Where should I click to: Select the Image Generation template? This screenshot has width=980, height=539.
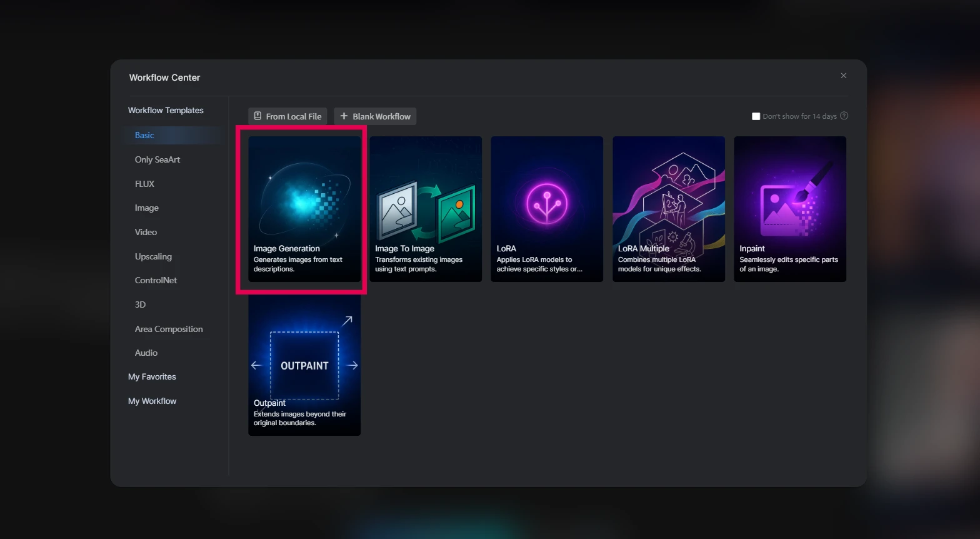tap(304, 209)
